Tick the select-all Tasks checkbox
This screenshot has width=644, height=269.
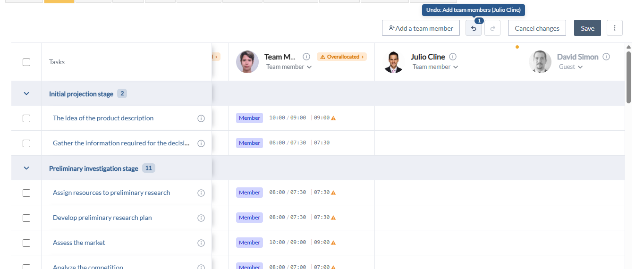[x=26, y=62]
